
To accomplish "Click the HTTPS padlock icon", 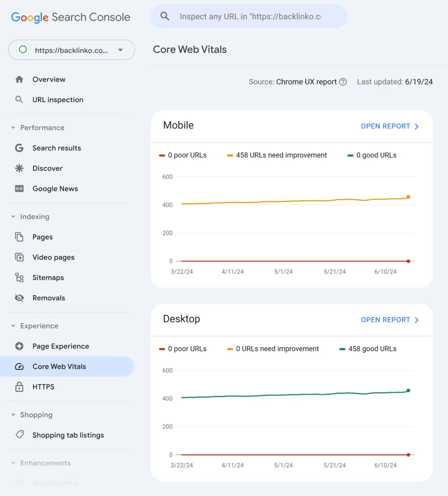I will tap(19, 387).
